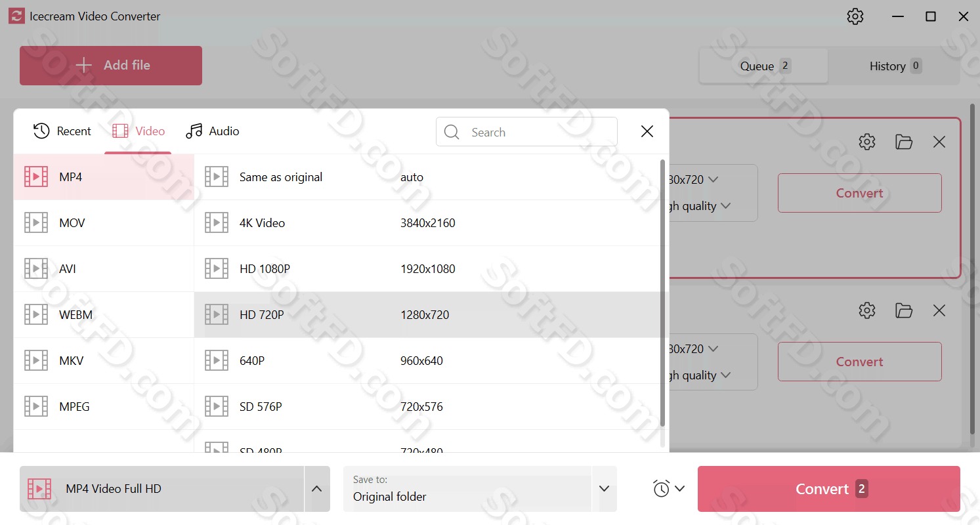Open settings gear for second queue item
980x525 pixels.
[867, 310]
